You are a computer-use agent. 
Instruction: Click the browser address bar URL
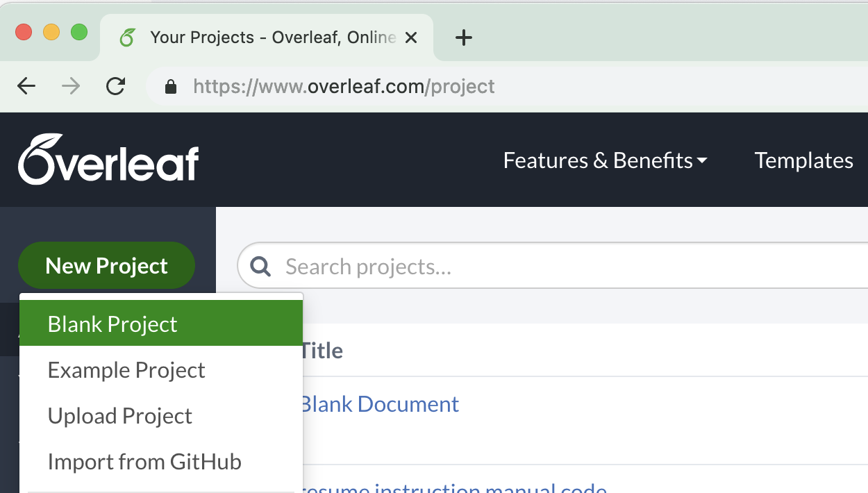click(344, 86)
